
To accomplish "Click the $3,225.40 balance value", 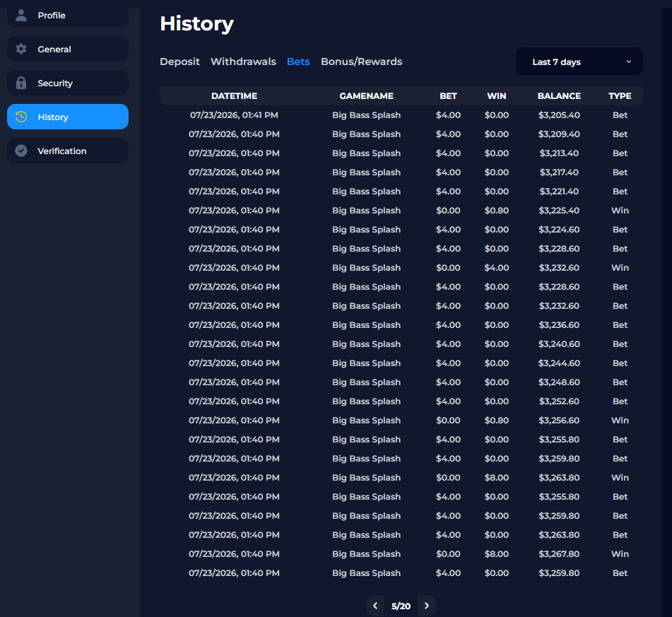I will 559,211.
